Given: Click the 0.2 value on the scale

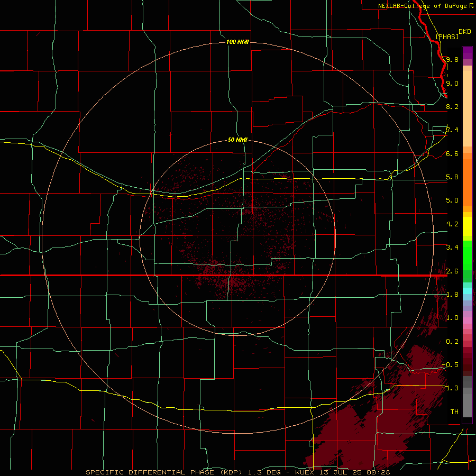Looking at the screenshot, I should [x=452, y=342].
